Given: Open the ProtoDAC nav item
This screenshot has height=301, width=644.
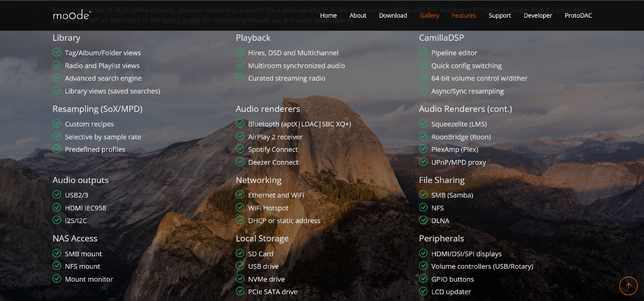Looking at the screenshot, I should [x=578, y=16].
